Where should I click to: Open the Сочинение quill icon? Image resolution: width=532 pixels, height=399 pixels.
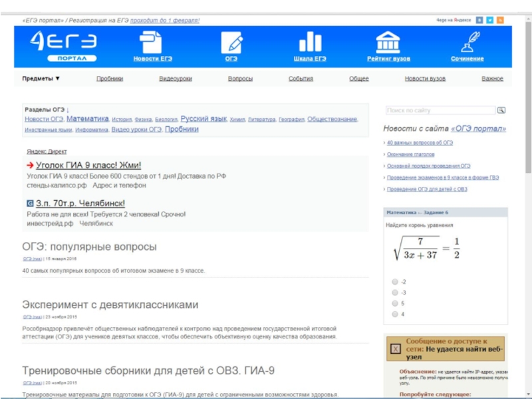[x=467, y=43]
